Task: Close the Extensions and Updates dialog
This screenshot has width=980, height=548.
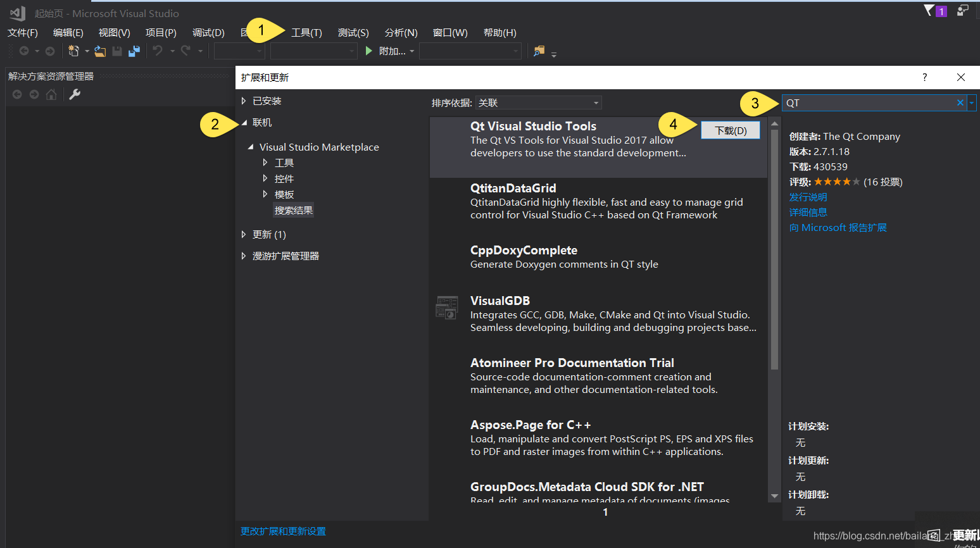Action: 961,77
